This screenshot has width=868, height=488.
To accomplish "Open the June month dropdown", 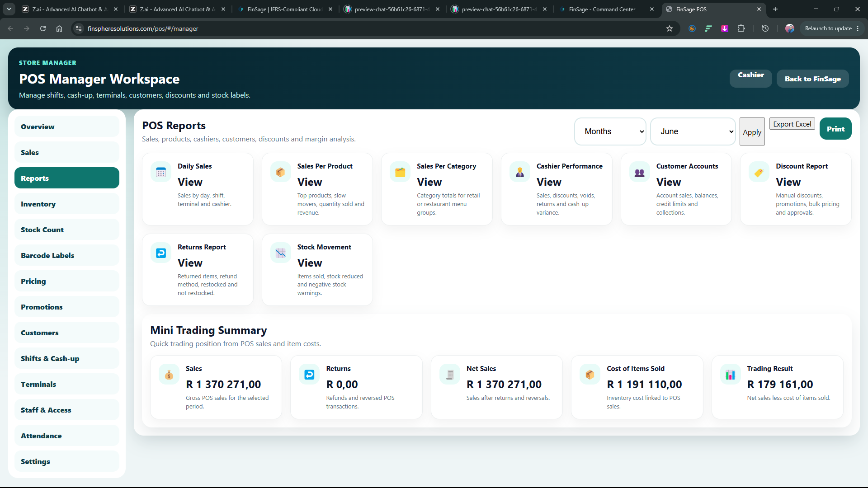I will [x=693, y=131].
